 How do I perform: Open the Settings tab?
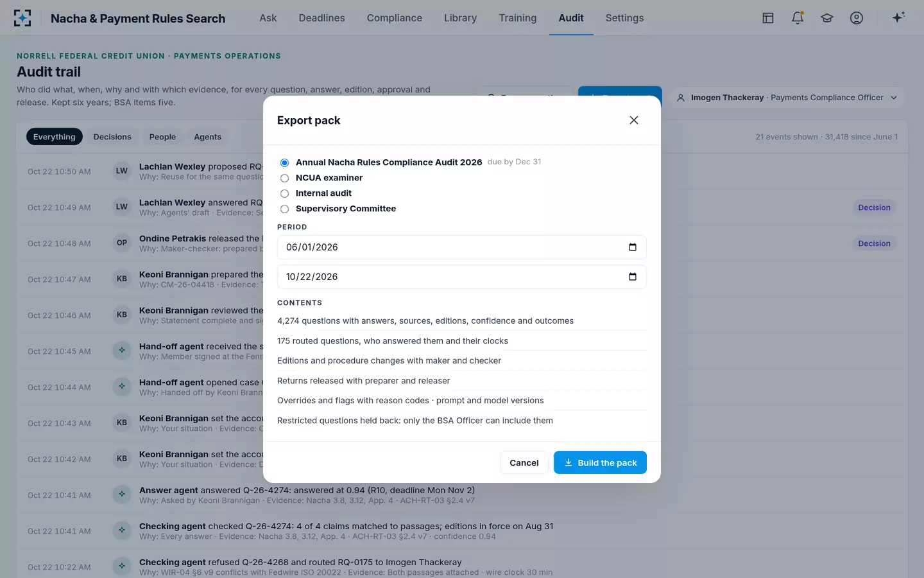(624, 18)
